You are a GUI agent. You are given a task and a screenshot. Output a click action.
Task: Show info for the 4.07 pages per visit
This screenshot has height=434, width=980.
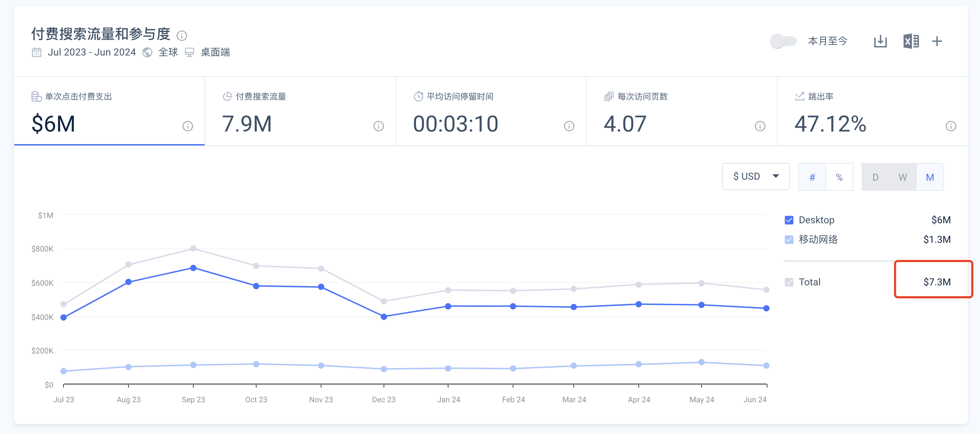(x=760, y=126)
